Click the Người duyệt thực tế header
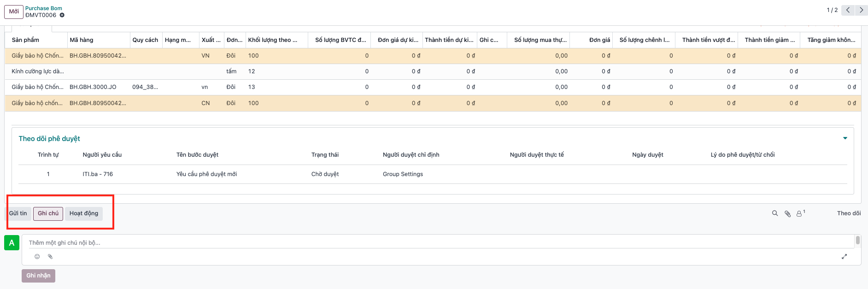Viewport: 868px width, 289px height. [537, 155]
